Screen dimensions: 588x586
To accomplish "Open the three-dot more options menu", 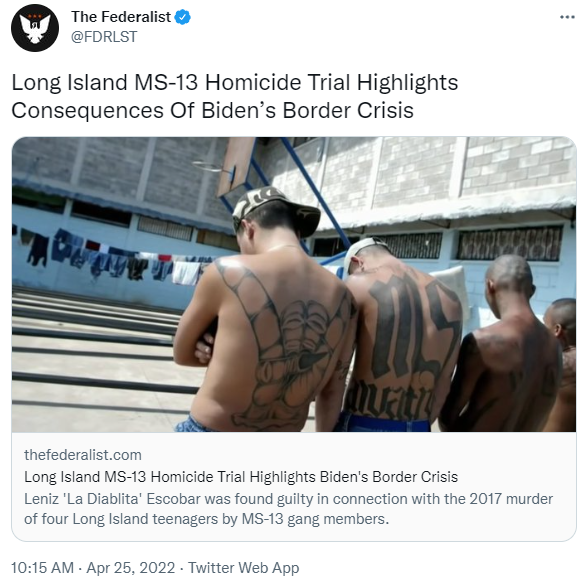I will click(x=567, y=17).
